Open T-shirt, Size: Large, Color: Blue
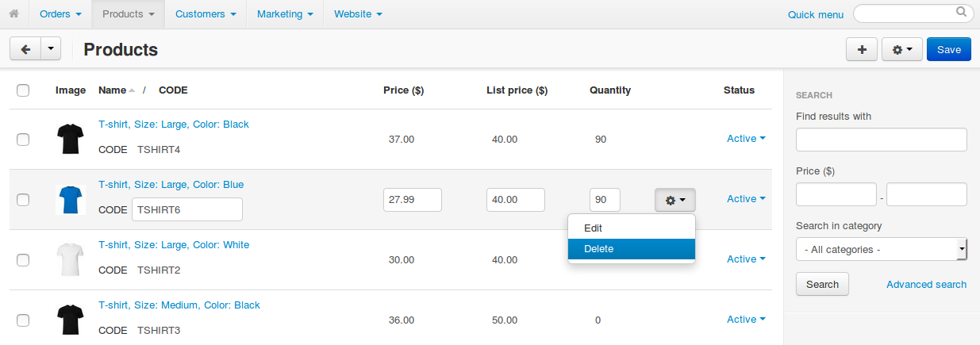The width and height of the screenshot is (980, 345). click(171, 185)
